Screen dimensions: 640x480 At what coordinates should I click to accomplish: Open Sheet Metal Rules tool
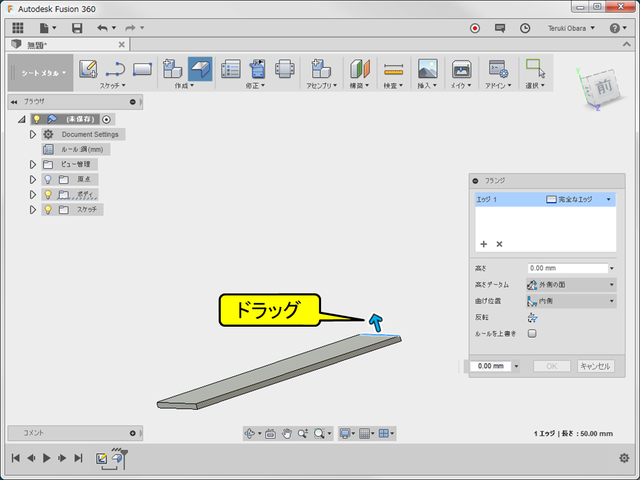231,69
